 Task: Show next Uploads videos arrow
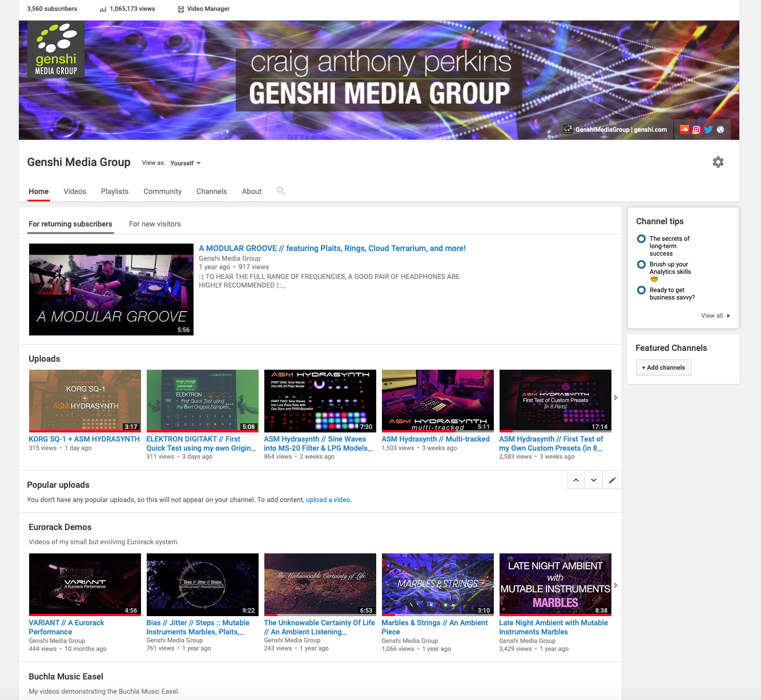click(615, 398)
